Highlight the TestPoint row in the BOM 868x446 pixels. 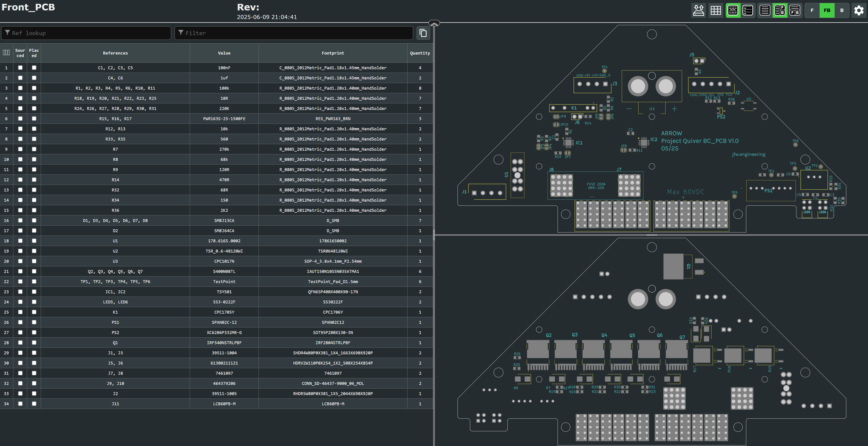(x=116, y=282)
